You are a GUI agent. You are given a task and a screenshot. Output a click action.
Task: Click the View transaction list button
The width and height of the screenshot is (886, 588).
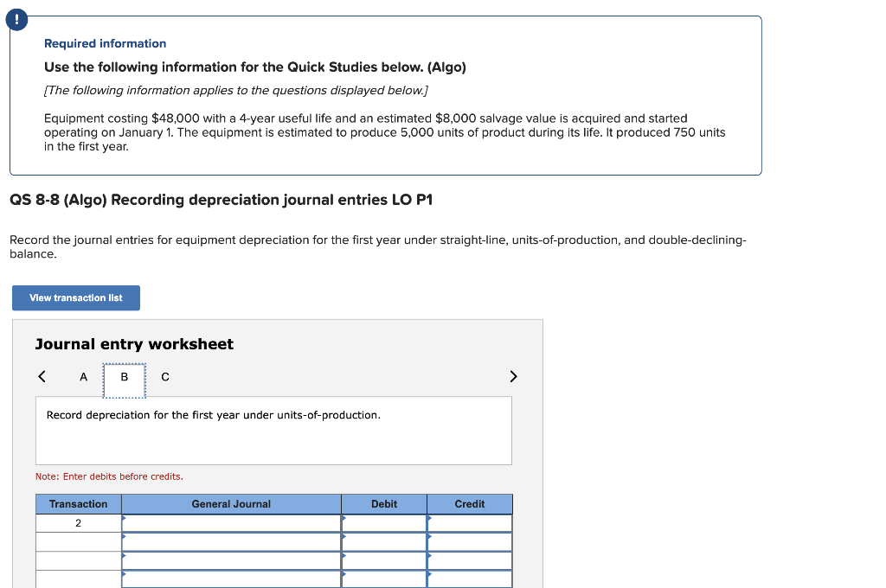pos(75,297)
